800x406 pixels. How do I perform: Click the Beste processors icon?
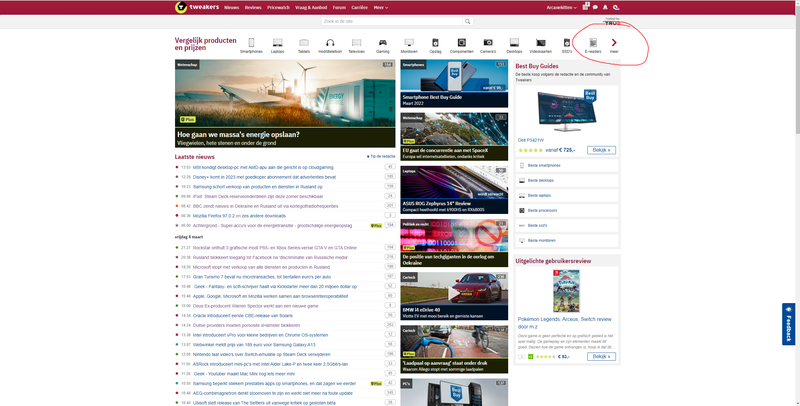coord(522,210)
